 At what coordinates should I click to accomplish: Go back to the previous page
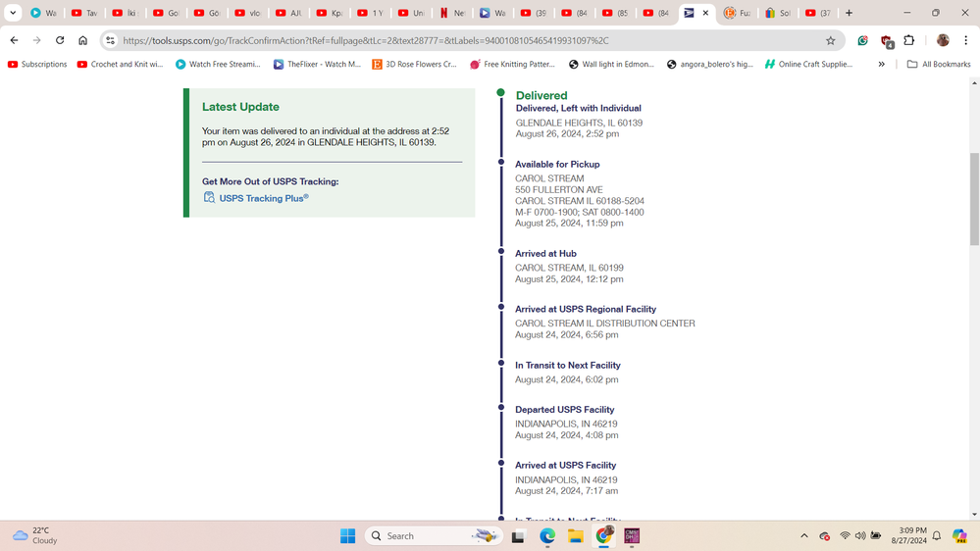click(15, 40)
